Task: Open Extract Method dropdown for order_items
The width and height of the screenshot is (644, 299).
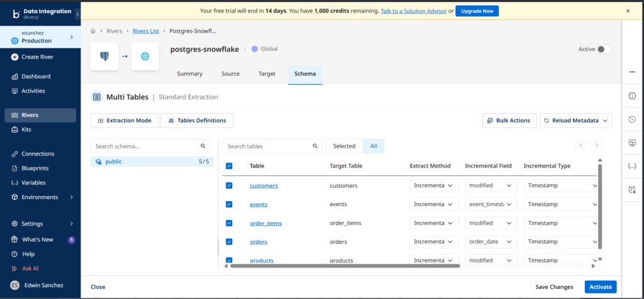Action: pyautogui.click(x=434, y=223)
